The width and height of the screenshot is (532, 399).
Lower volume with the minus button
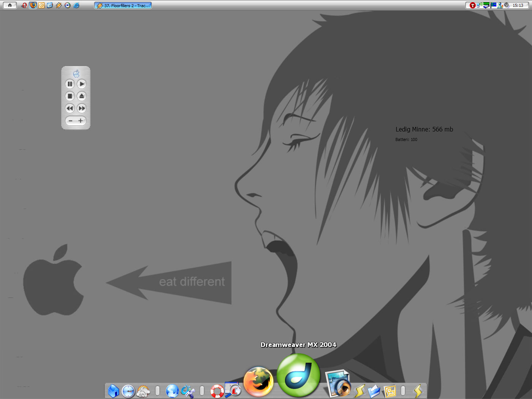pos(71,121)
